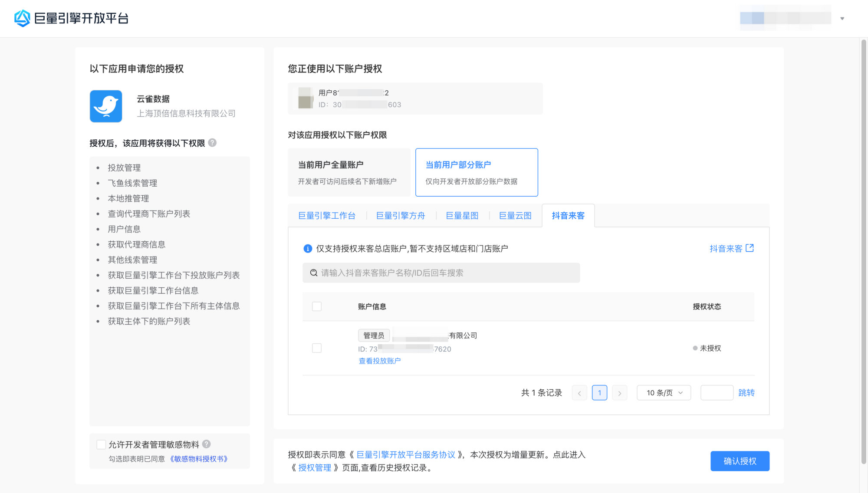
Task: Click the blue info icon before 仅支持授权来客总店账户
Action: pos(308,249)
